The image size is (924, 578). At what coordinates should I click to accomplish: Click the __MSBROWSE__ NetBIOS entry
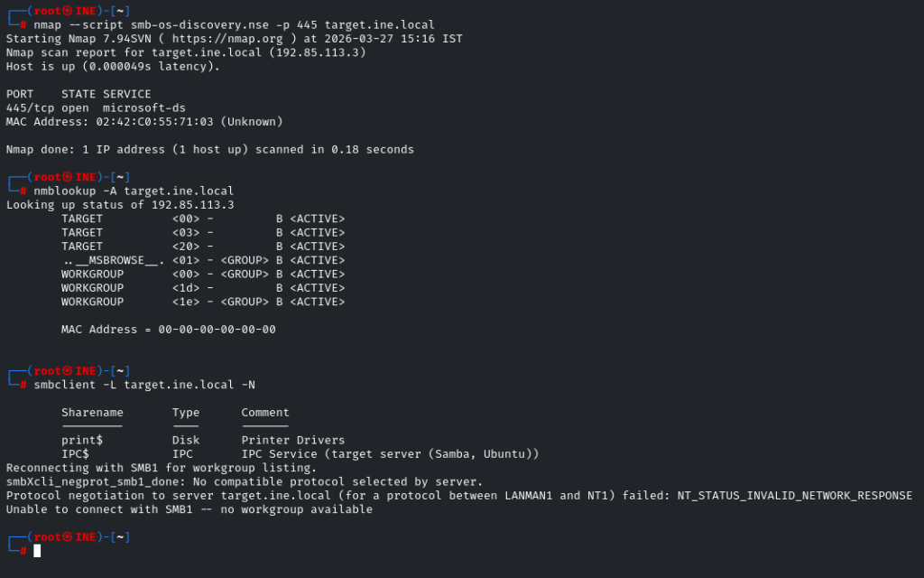pyautogui.click(x=114, y=261)
